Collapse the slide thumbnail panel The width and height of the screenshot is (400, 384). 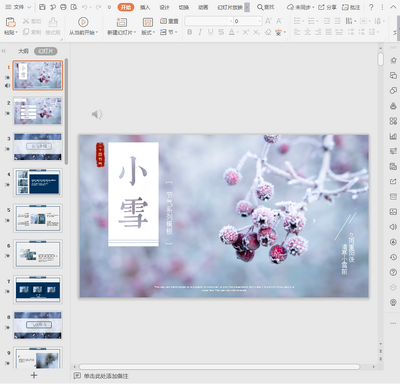[x=4, y=51]
